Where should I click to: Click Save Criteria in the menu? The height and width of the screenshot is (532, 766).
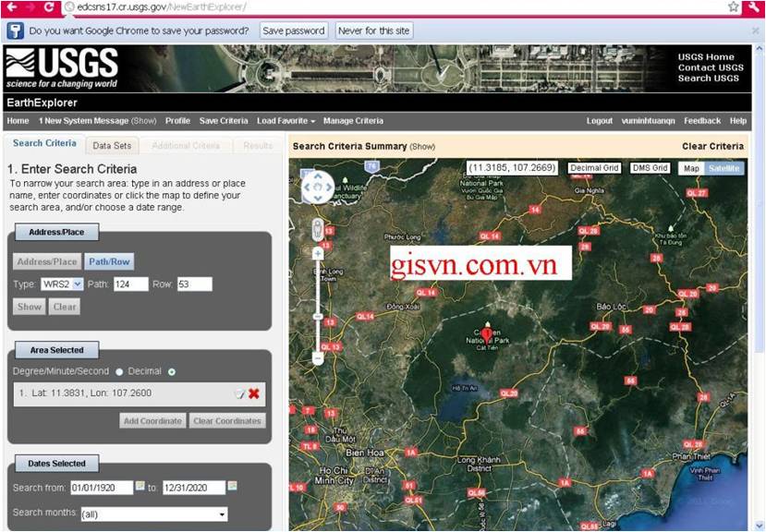point(224,121)
